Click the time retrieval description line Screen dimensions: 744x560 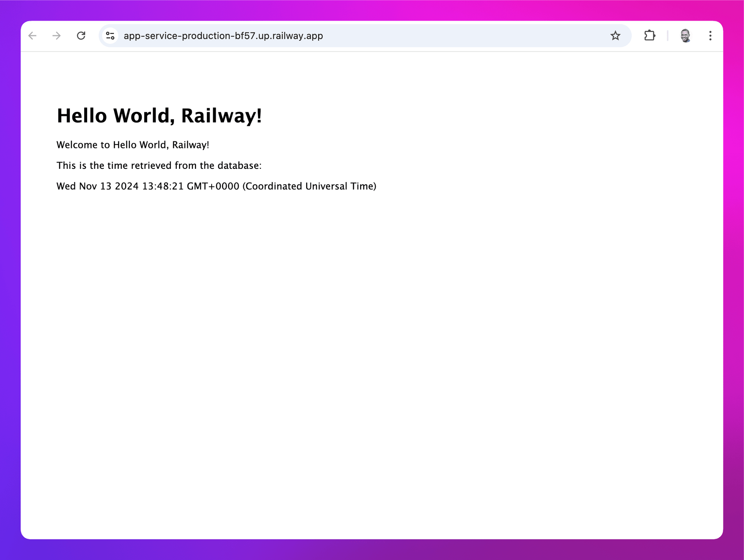pyautogui.click(x=159, y=165)
